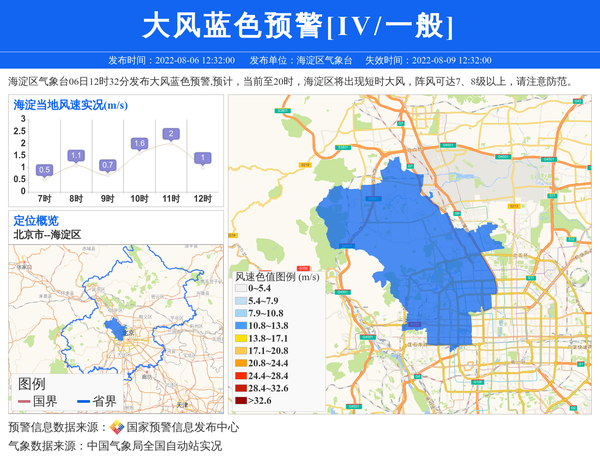The height and width of the screenshot is (471, 600).
Task: Click the value 1 marker at 12时
Action: (202, 158)
